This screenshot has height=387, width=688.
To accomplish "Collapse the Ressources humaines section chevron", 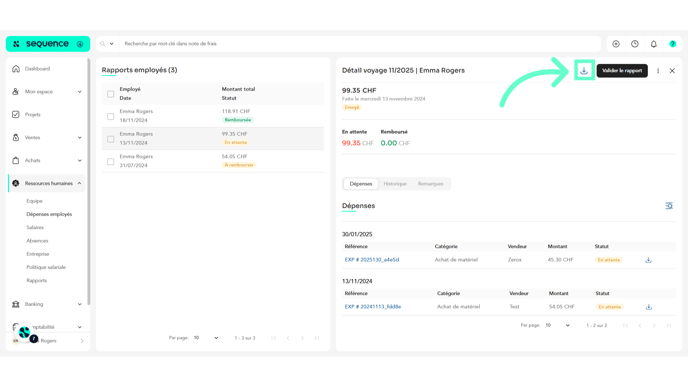I will pyautogui.click(x=79, y=183).
